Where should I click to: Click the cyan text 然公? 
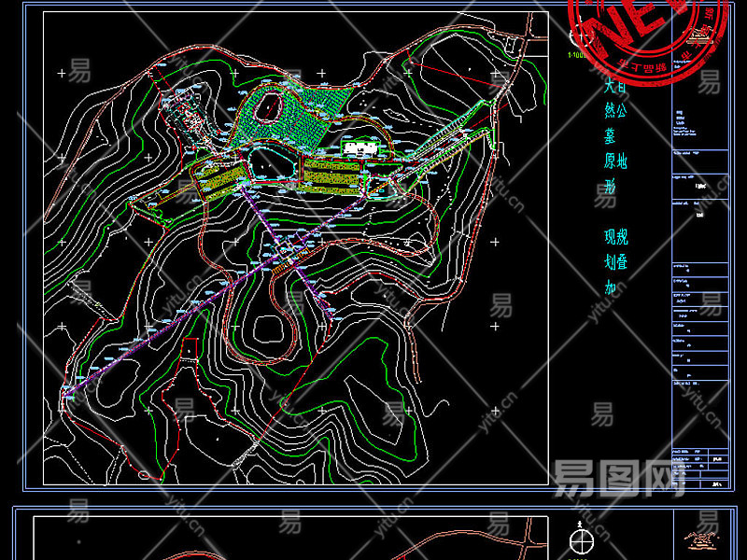point(615,110)
